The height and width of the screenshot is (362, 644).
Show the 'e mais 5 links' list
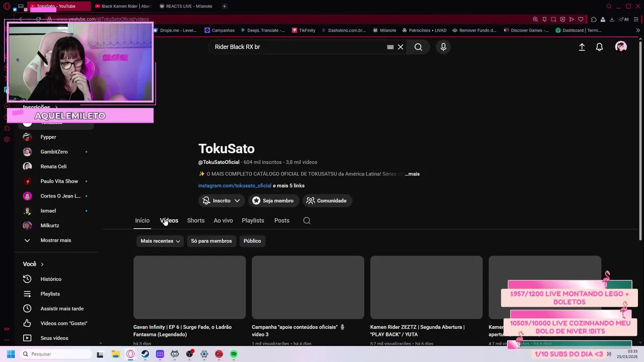(289, 186)
